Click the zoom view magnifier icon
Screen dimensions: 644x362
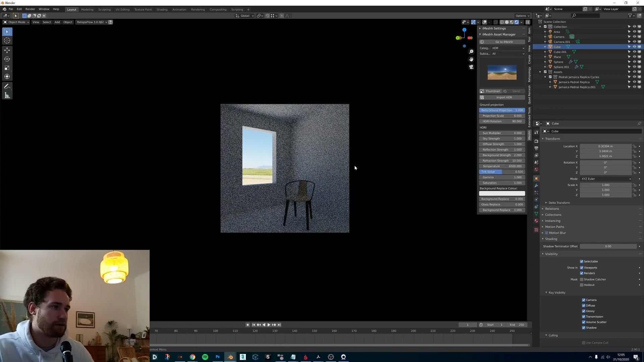click(x=471, y=52)
